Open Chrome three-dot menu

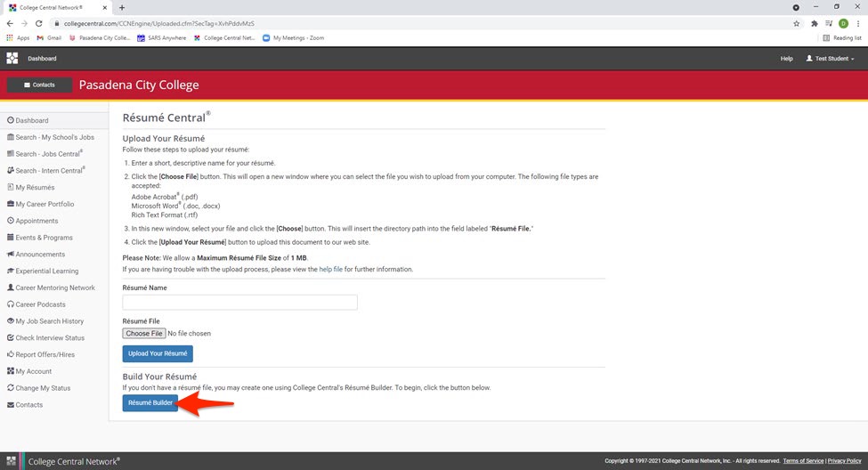click(857, 23)
